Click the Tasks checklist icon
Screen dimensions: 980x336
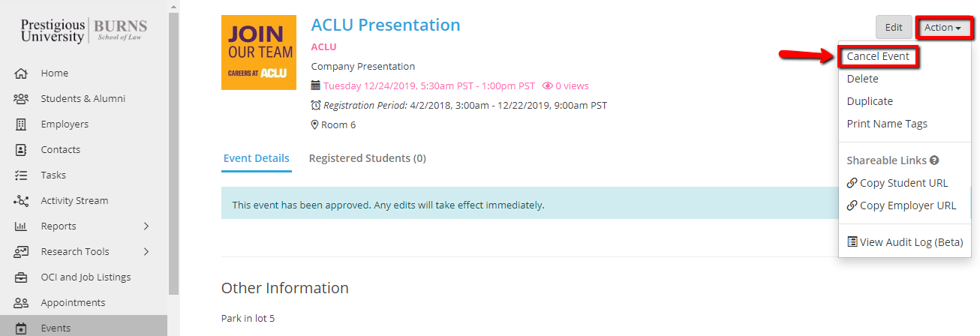coord(21,175)
